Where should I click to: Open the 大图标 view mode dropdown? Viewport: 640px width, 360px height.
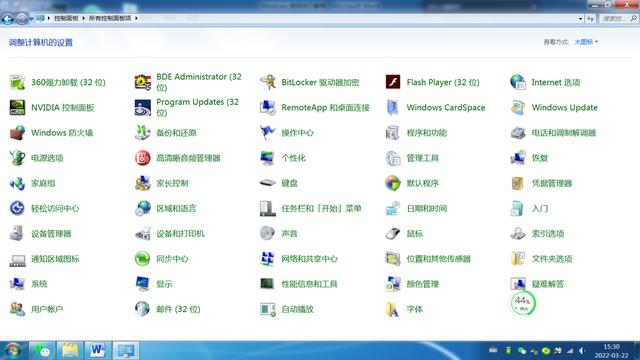586,42
